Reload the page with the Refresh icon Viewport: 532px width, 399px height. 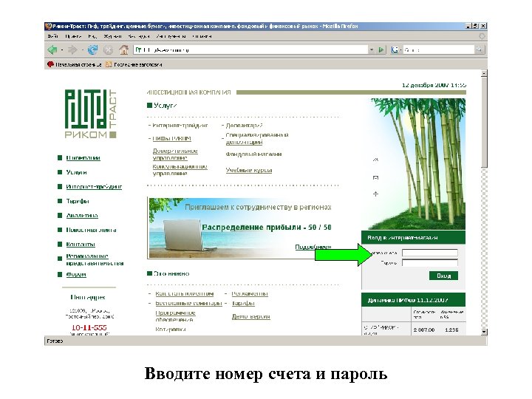(x=92, y=50)
